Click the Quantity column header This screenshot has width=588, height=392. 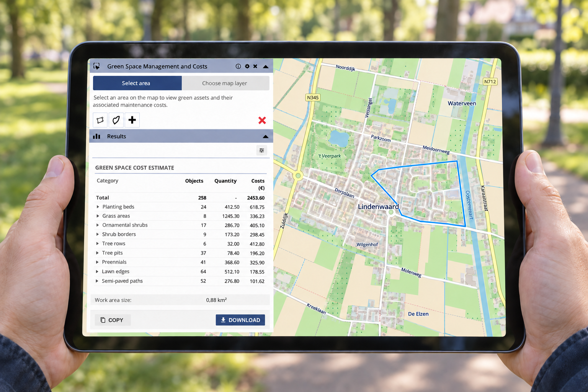click(x=225, y=181)
